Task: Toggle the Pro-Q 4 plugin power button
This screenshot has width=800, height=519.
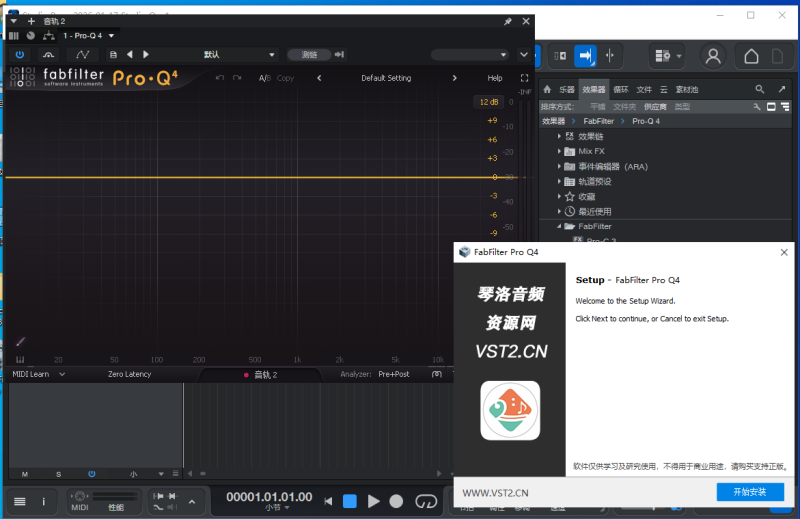Action: pos(19,55)
